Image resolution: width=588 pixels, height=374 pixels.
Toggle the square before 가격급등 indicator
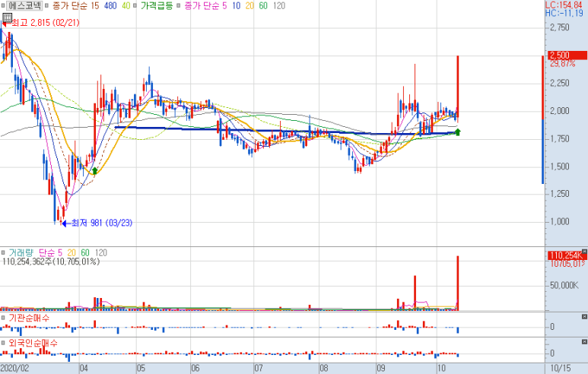pyautogui.click(x=135, y=5)
